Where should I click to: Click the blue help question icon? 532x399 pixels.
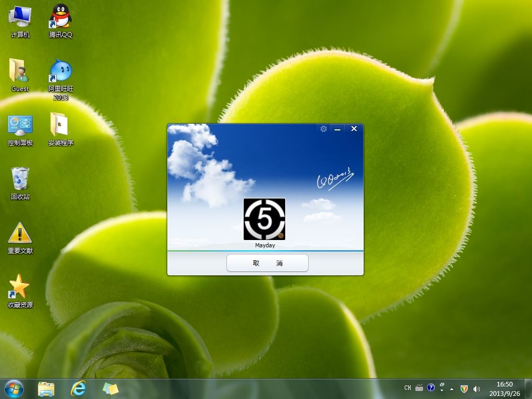point(431,388)
